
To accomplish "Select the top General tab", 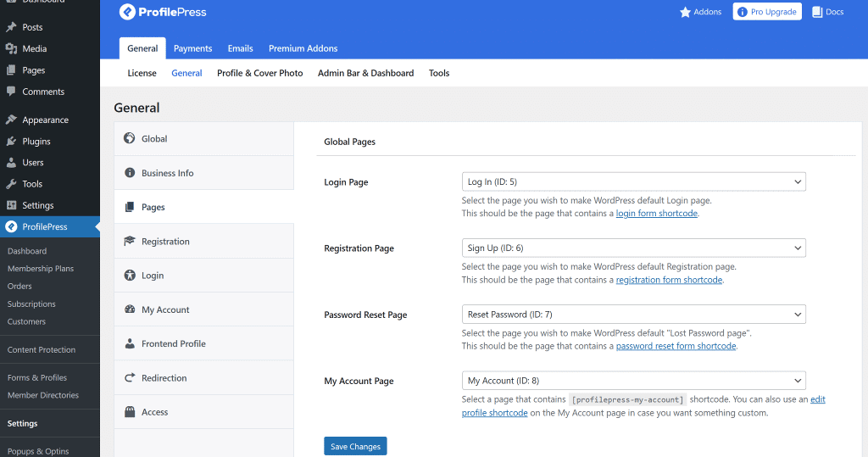I will coord(142,48).
